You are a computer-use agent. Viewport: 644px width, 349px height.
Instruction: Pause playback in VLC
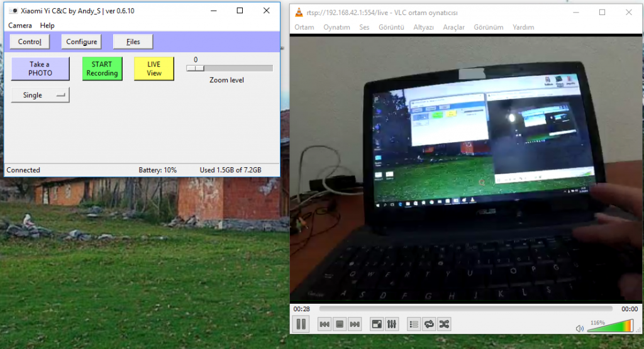point(301,324)
